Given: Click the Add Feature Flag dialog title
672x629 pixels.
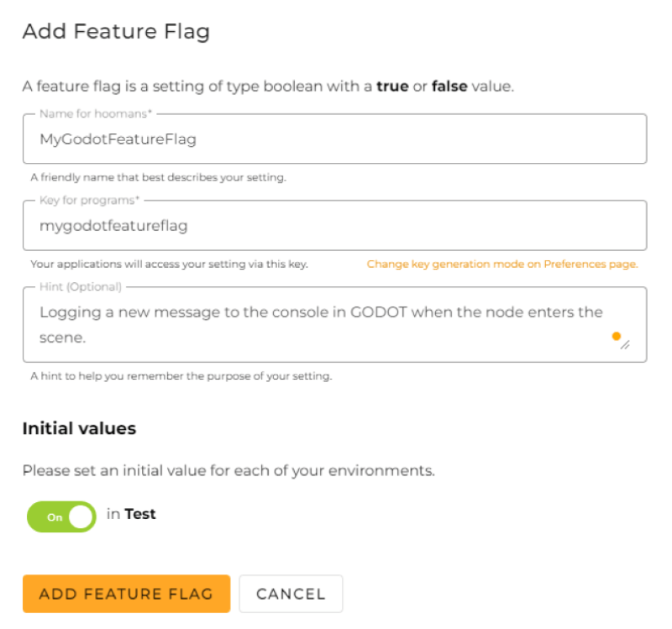Looking at the screenshot, I should [115, 32].
